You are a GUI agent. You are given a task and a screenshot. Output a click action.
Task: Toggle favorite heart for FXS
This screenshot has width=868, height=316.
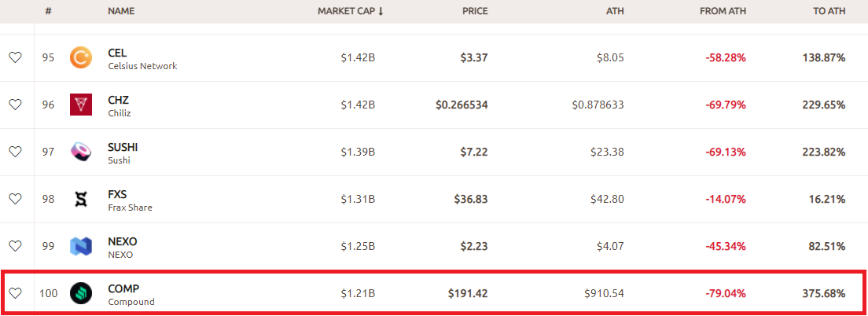pyautogui.click(x=15, y=199)
